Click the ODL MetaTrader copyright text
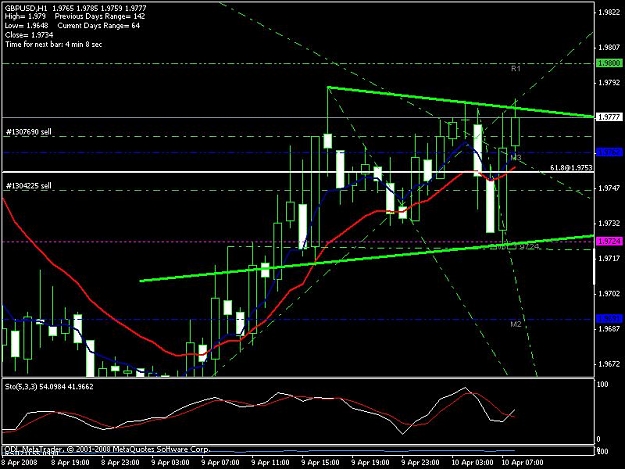The height and width of the screenshot is (469, 625). tap(107, 449)
